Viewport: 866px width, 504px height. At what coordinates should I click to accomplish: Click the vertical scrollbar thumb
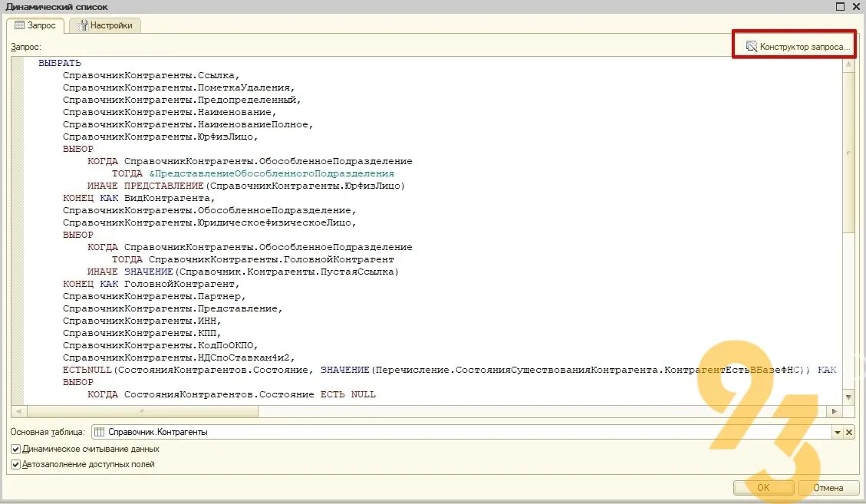tap(848, 152)
